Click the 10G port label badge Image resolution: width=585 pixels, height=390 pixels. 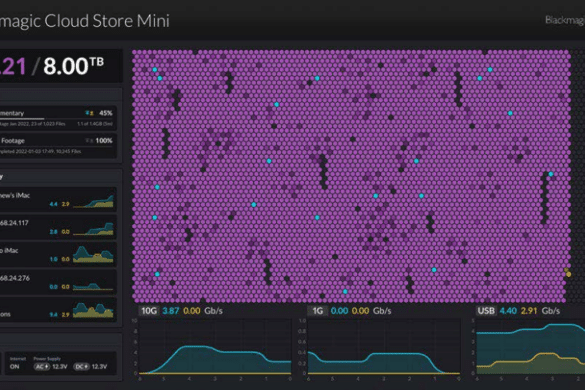click(149, 311)
